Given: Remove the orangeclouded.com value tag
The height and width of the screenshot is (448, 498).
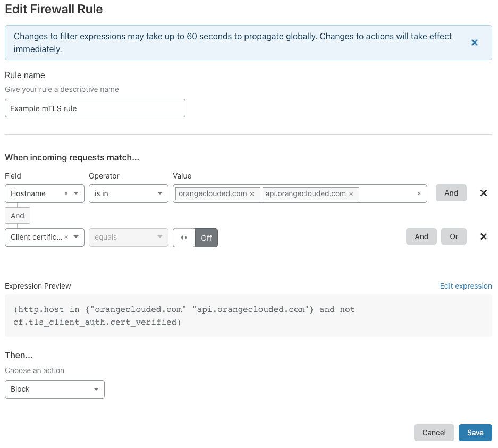Looking at the screenshot, I should pyautogui.click(x=252, y=193).
